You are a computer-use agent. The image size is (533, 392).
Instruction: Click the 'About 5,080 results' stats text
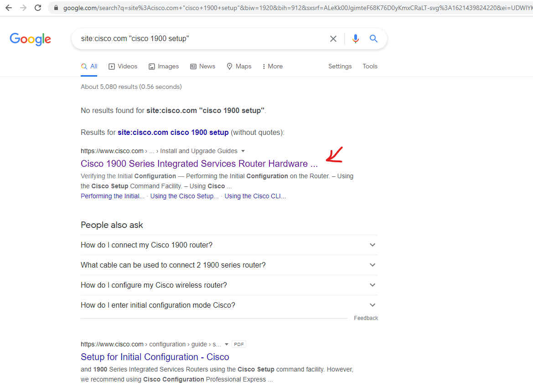click(x=131, y=87)
